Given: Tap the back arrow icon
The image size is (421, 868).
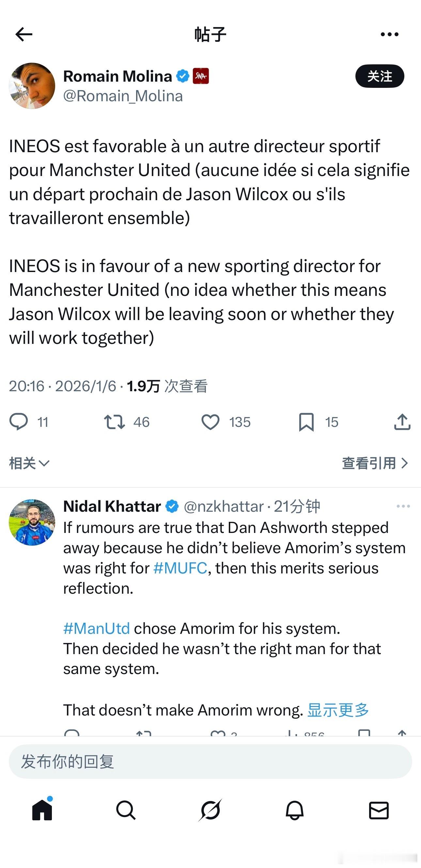Looking at the screenshot, I should point(23,34).
